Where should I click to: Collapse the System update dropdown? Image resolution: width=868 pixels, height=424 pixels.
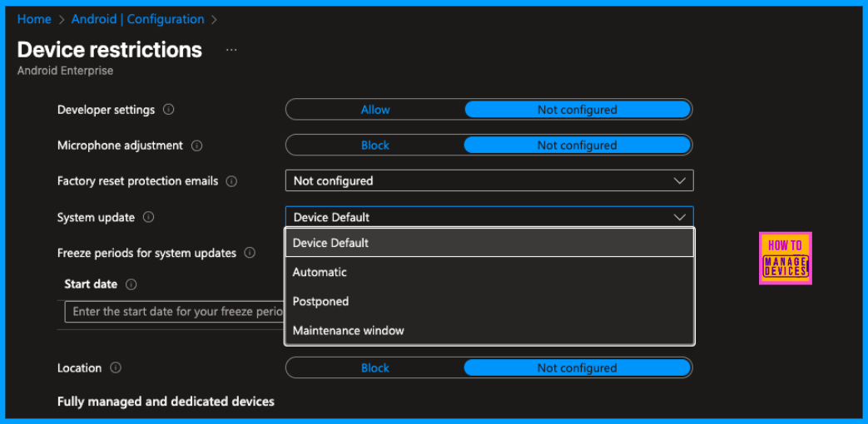(489, 217)
